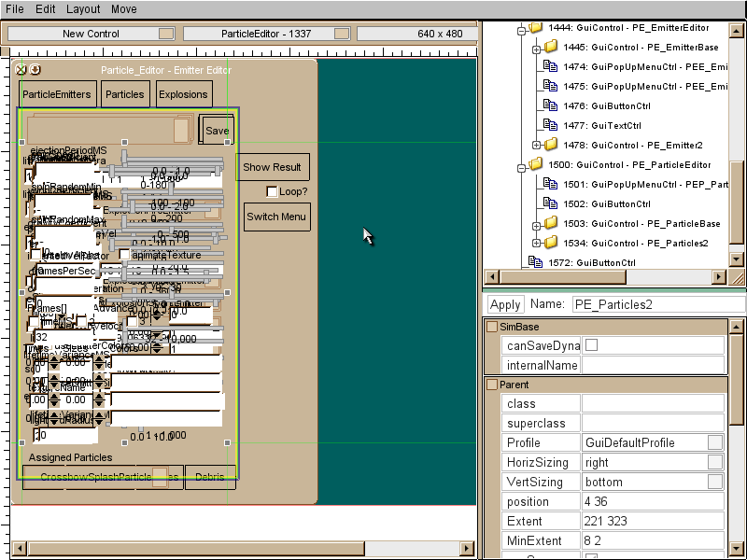Open the Layout menu

point(83,8)
